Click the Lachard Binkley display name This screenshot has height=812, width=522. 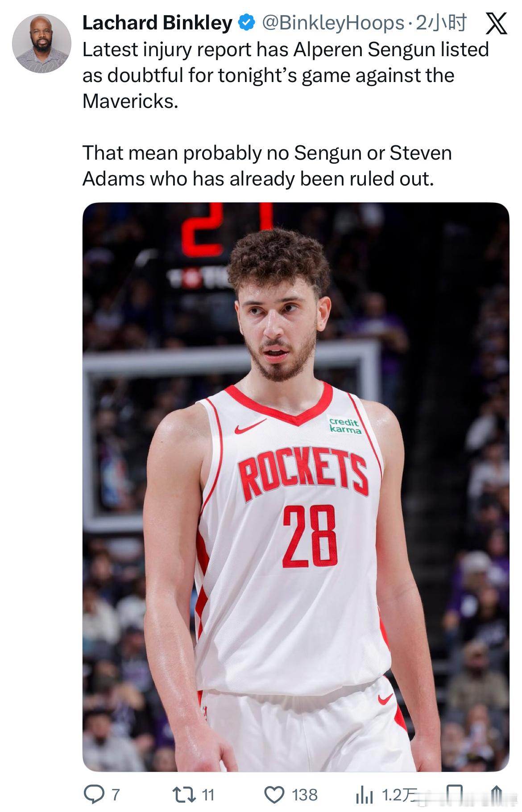pyautogui.click(x=157, y=23)
